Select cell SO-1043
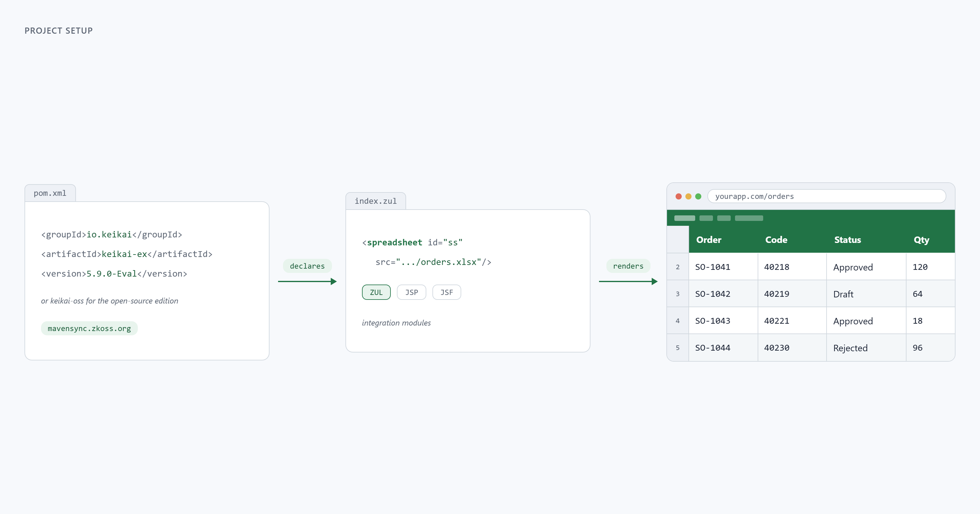This screenshot has width=980, height=514. pos(723,321)
